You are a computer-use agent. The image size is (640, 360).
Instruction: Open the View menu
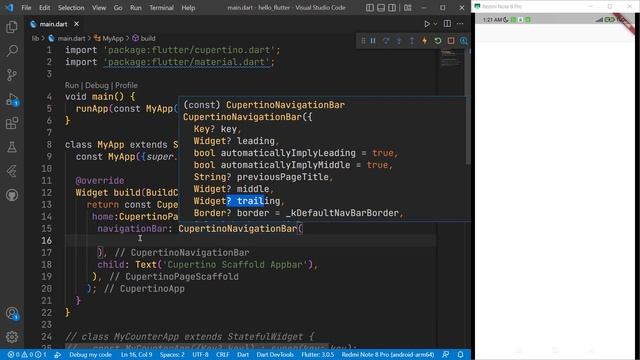[x=99, y=8]
